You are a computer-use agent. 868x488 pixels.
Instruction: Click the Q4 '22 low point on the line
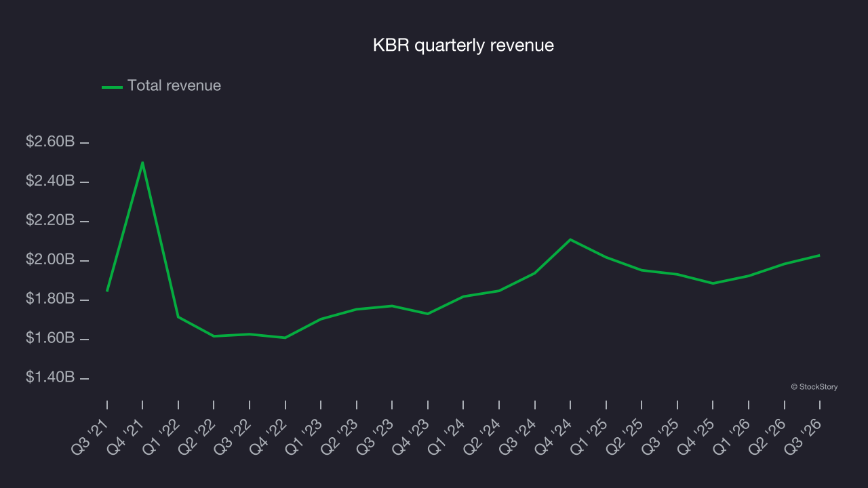[285, 338]
